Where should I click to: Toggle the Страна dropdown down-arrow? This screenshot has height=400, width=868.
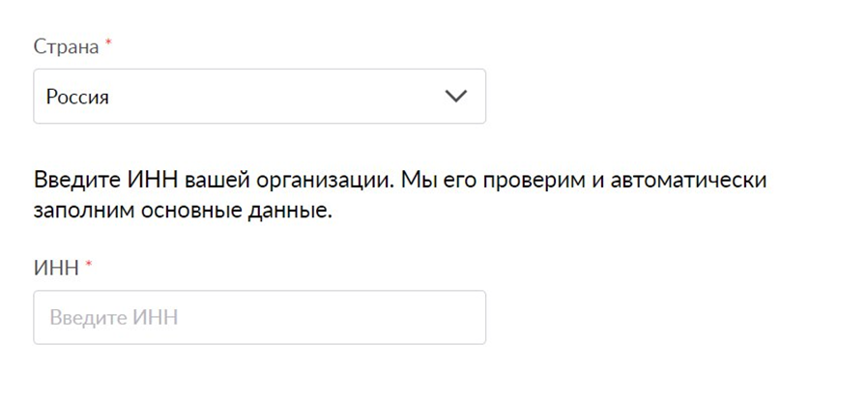click(455, 97)
